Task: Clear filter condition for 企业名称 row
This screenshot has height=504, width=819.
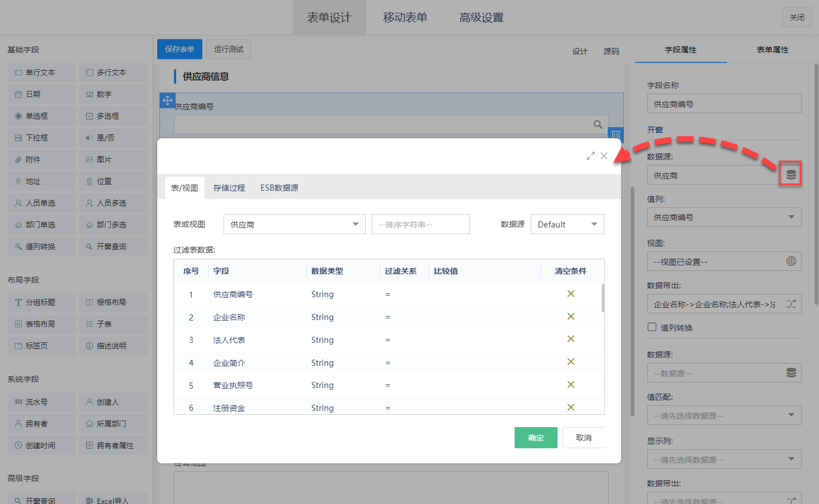Action: point(571,317)
